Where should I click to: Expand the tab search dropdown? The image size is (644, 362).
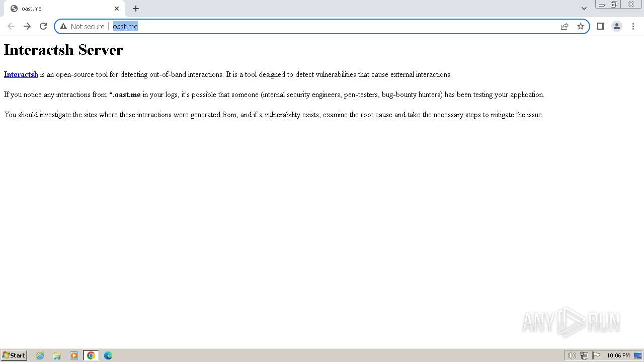coord(584,9)
